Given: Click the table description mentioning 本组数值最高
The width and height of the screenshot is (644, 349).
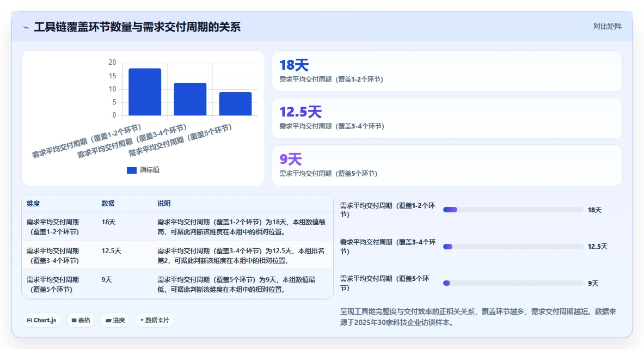Looking at the screenshot, I should tap(242, 226).
